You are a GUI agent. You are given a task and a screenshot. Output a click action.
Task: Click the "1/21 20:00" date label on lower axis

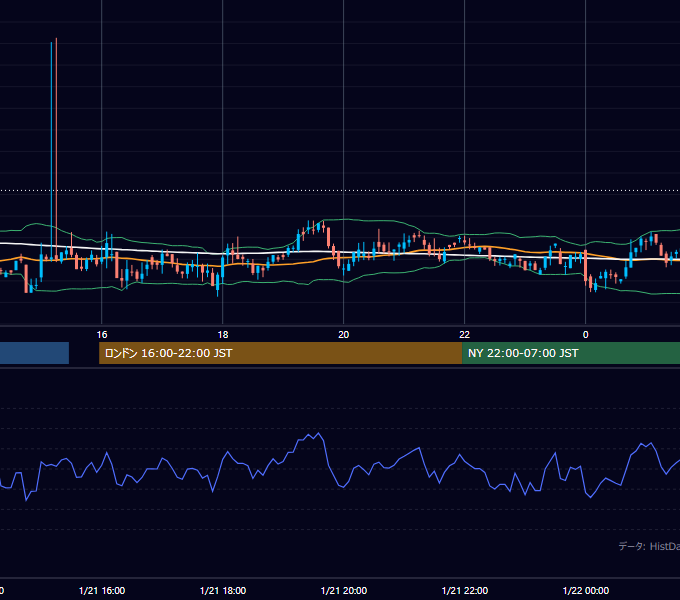click(344, 590)
